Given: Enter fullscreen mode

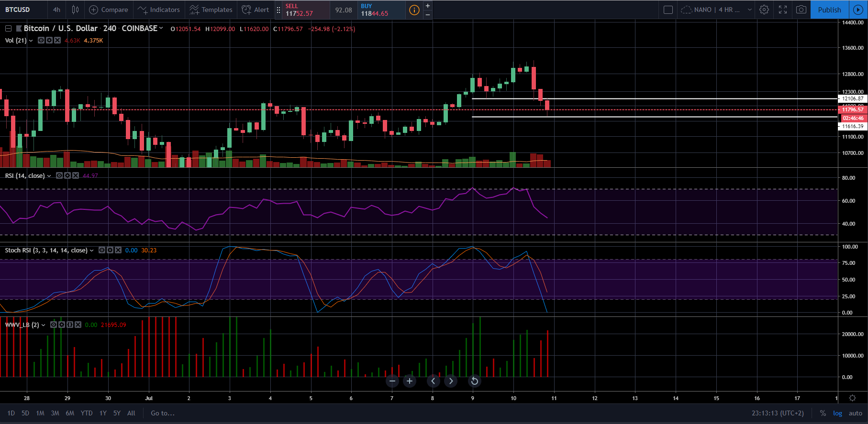Looking at the screenshot, I should click(x=783, y=10).
